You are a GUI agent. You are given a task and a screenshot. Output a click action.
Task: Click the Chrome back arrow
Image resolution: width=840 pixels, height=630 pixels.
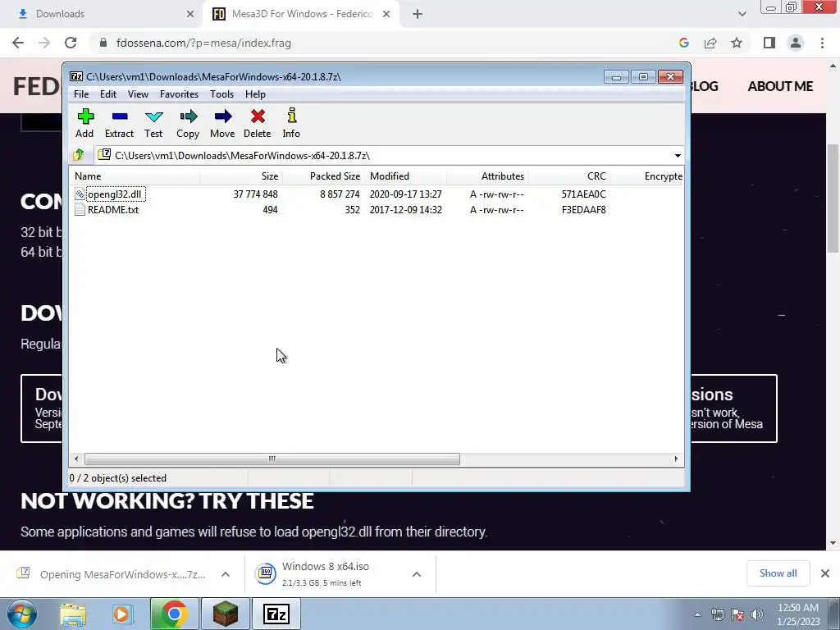pos(18,43)
